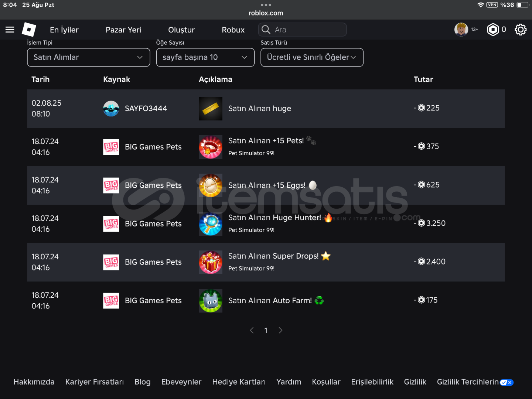Screen dimensions: 532x399
Task: Open BIG Games Pets link in +15 Pets row
Action: [153, 147]
